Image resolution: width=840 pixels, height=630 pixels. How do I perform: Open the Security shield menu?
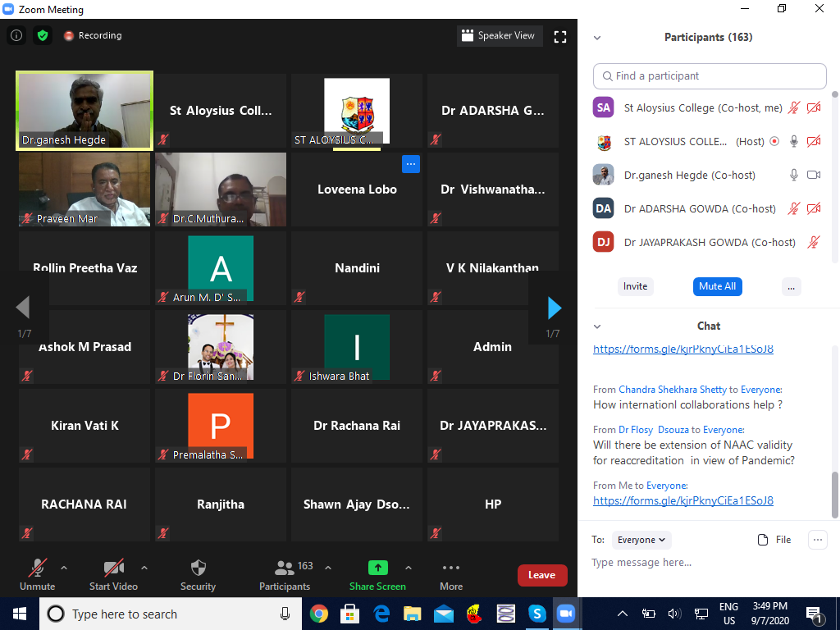pyautogui.click(x=198, y=575)
